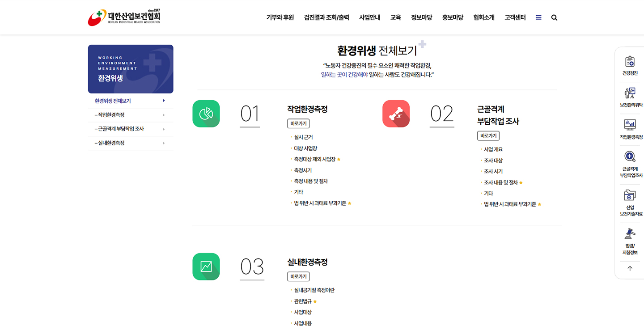The height and width of the screenshot is (330, 644).
Task: Click the red bone icon for section 02
Action: 396,114
